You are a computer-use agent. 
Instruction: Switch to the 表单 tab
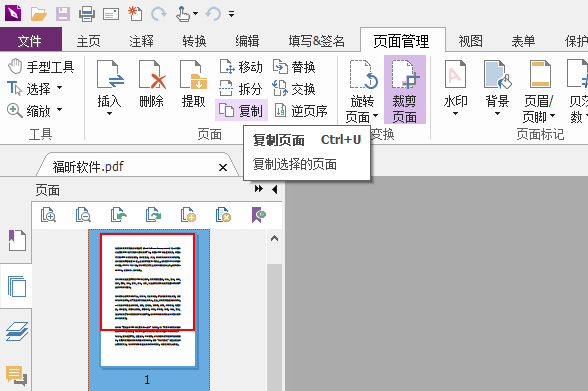coord(524,40)
